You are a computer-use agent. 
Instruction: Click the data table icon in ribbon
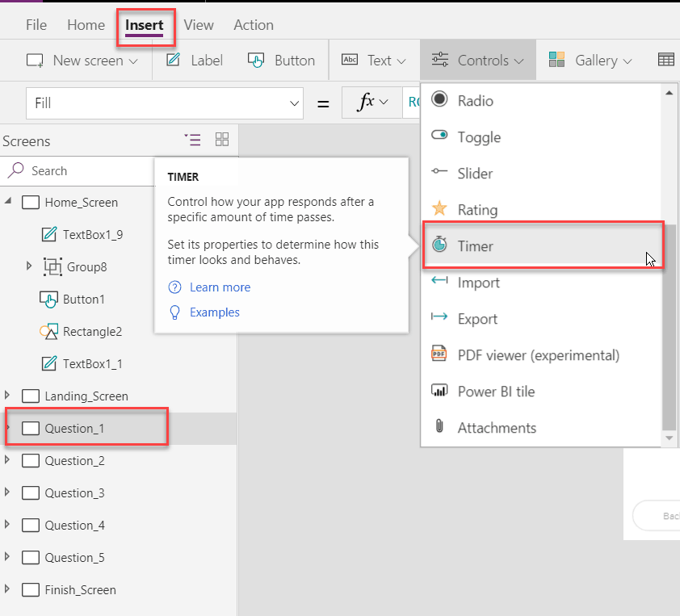point(666,60)
